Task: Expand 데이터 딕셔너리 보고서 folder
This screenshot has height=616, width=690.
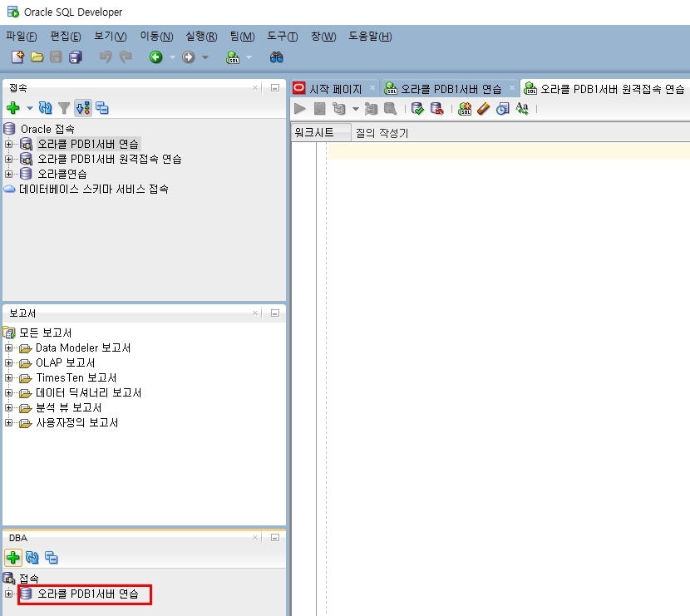Action: point(9,392)
